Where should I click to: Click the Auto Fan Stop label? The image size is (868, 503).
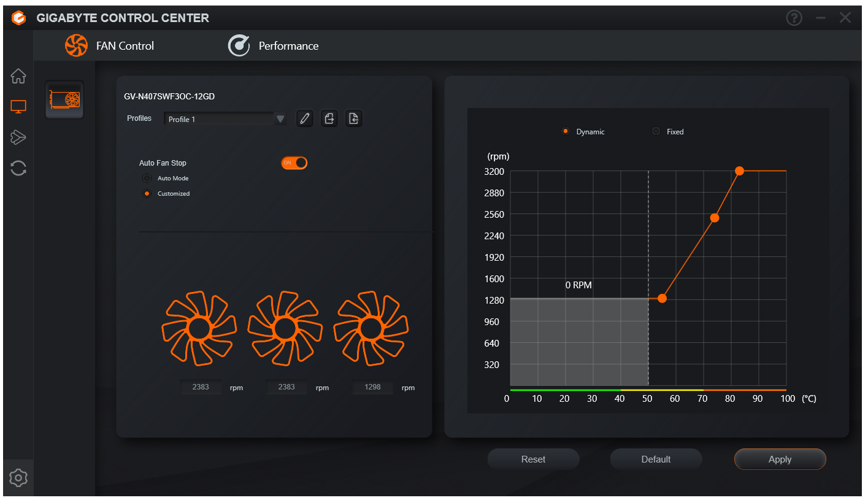[x=163, y=163]
